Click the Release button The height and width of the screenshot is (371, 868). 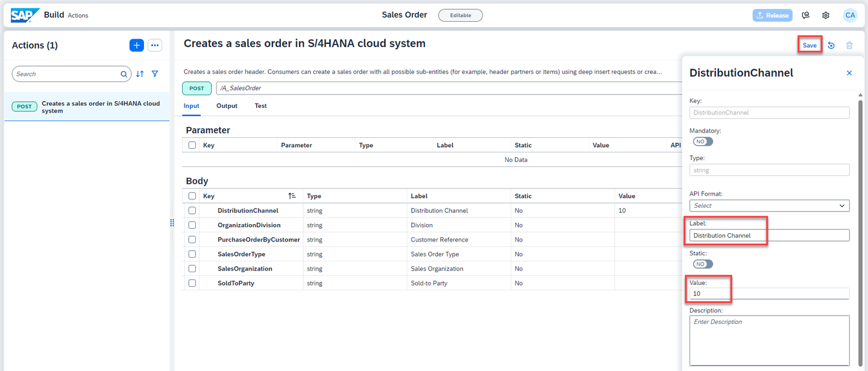coord(772,15)
